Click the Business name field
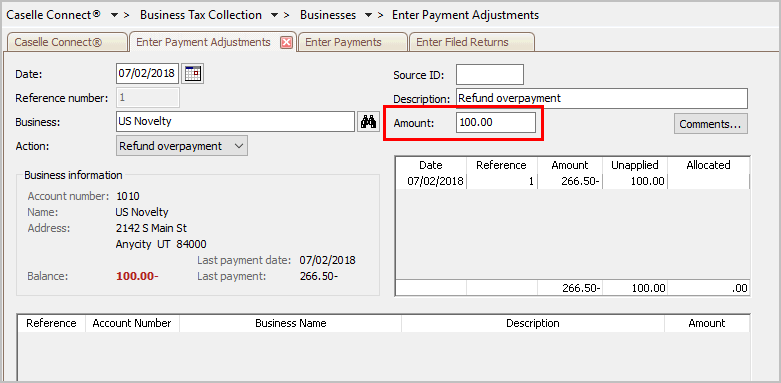 tap(235, 122)
